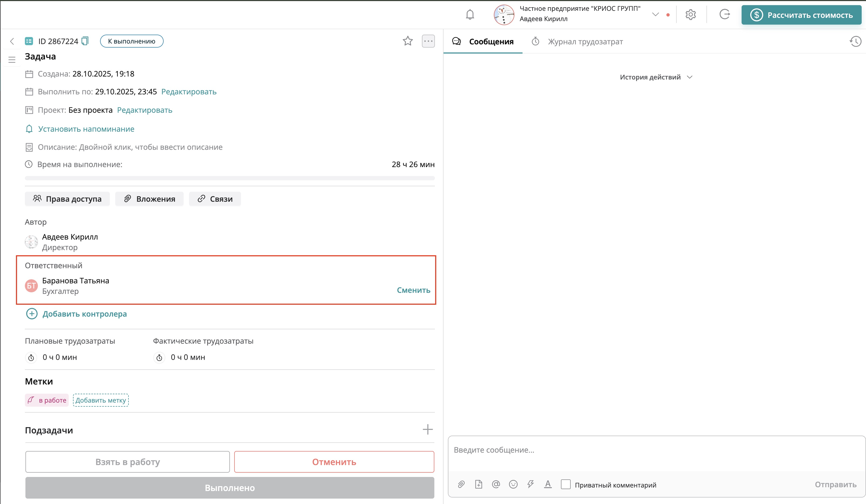Copy task ID with copy icon

click(85, 41)
